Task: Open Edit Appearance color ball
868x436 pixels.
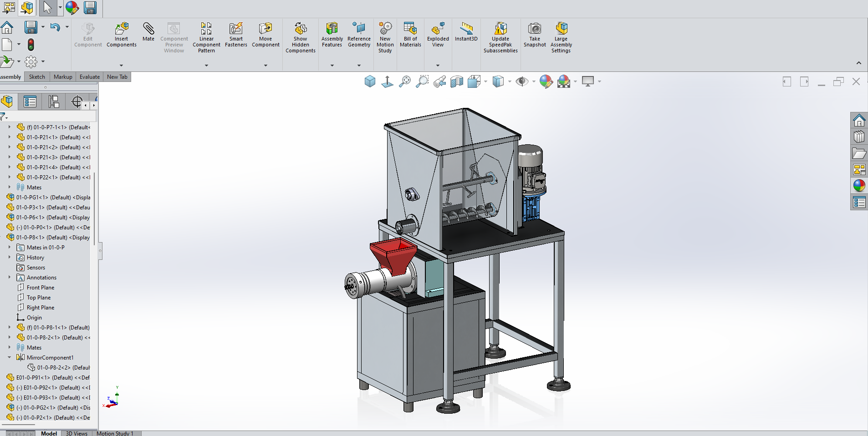Action: 546,81
